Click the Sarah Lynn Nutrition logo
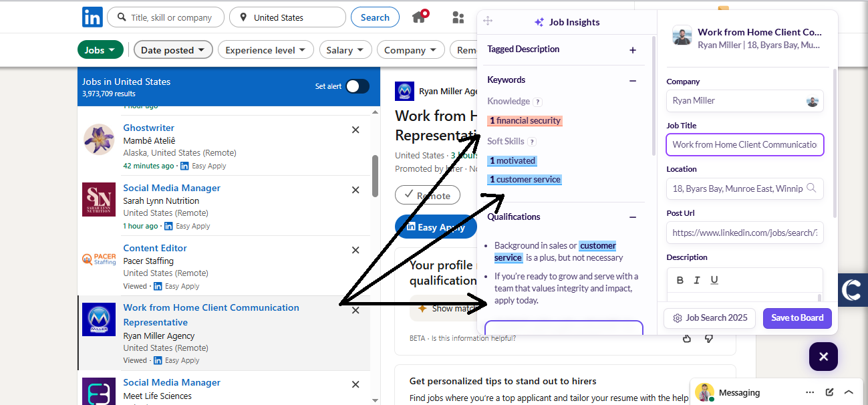Viewport: 868px width, 405px height. coord(99,199)
